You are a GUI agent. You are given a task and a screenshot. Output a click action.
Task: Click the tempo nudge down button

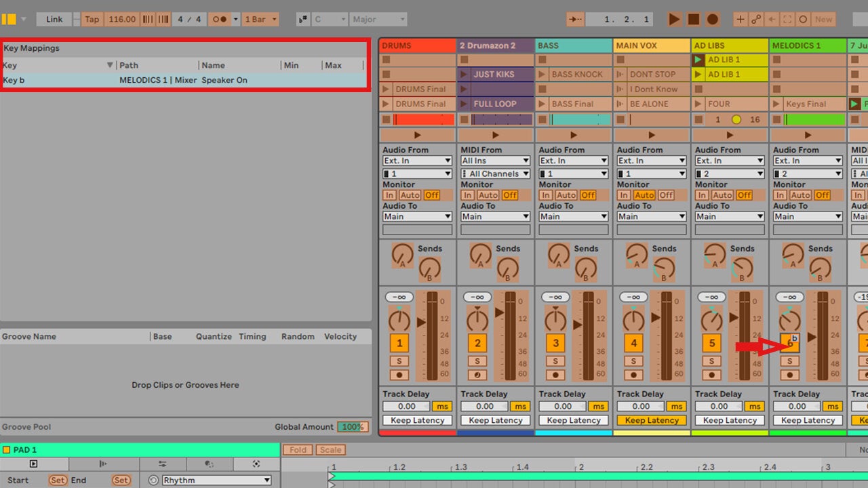click(x=148, y=19)
